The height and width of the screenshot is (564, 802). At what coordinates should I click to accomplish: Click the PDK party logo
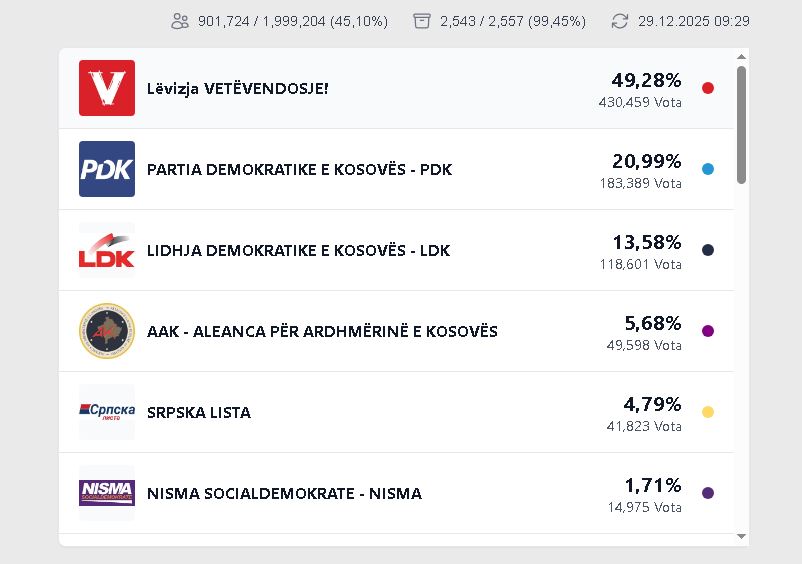point(107,169)
